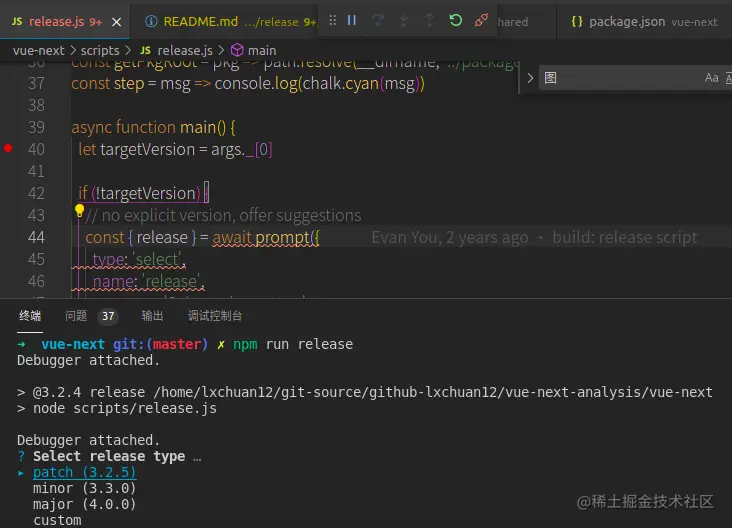This screenshot has height=528, width=732.
Task: Click the step into debug icon
Action: pyautogui.click(x=404, y=20)
